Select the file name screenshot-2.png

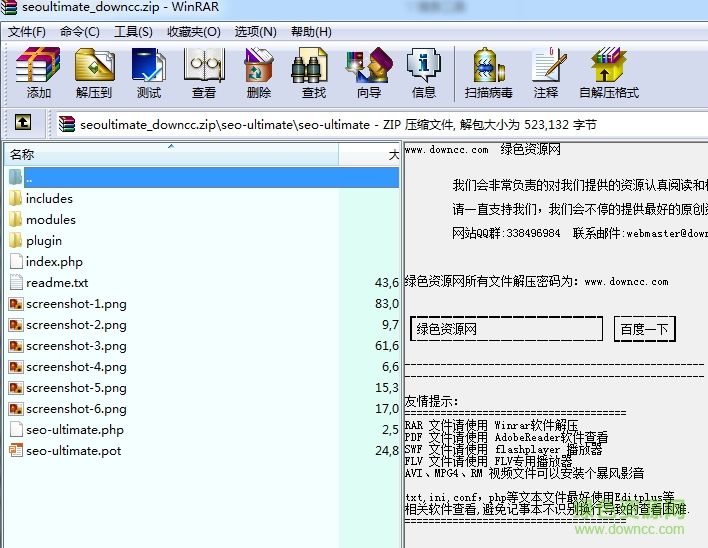click(x=76, y=325)
